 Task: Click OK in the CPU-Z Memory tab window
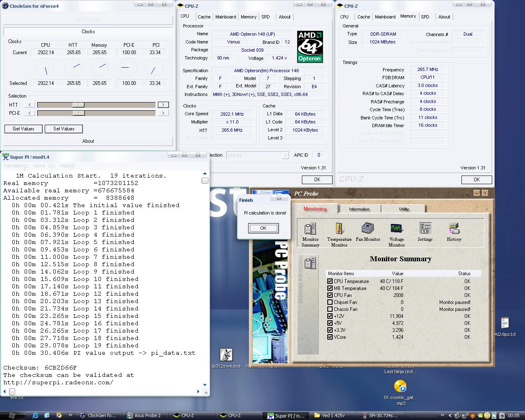[477, 180]
